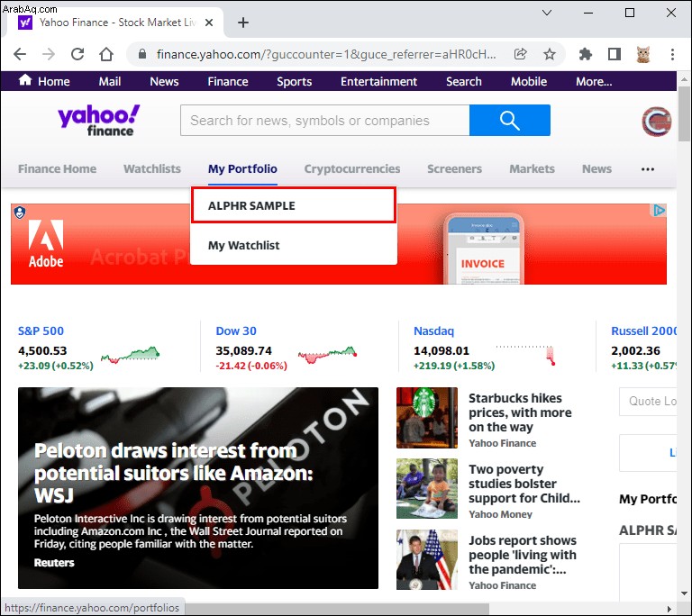
Task: Choose ALPHR SAMPLE from the dropdown
Action: click(x=294, y=205)
